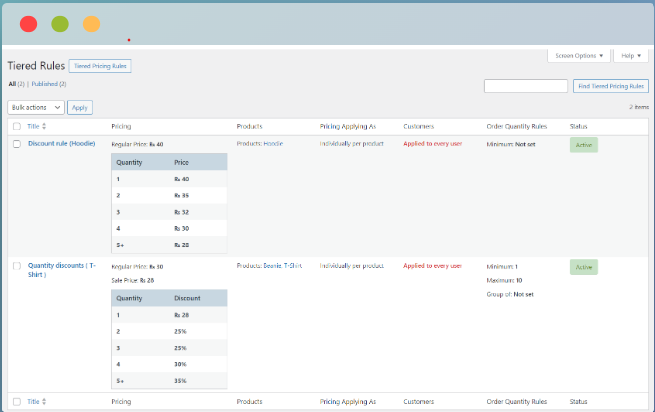This screenshot has height=412, width=655.
Task: Click the Discount column header in T-Shirt table
Action: point(187,298)
